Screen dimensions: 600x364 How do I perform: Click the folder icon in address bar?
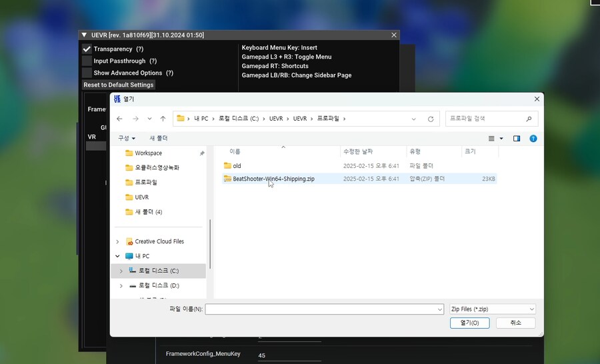[x=181, y=119]
